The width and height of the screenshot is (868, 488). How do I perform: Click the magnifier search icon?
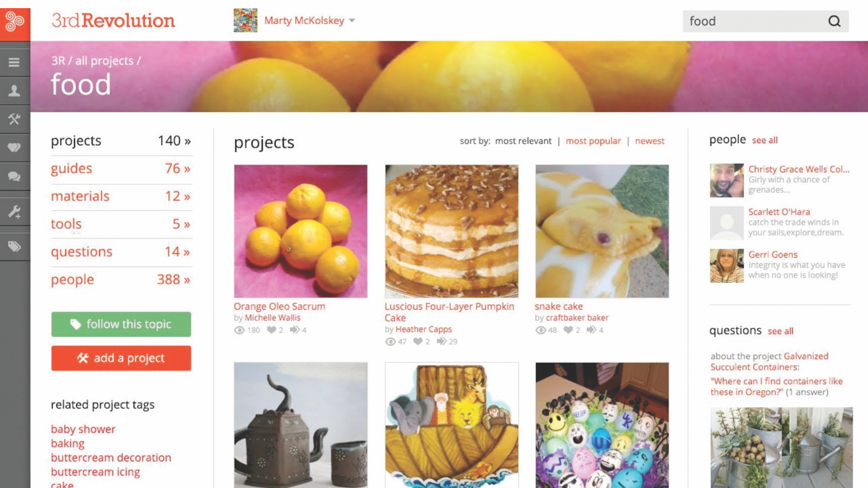click(x=834, y=21)
